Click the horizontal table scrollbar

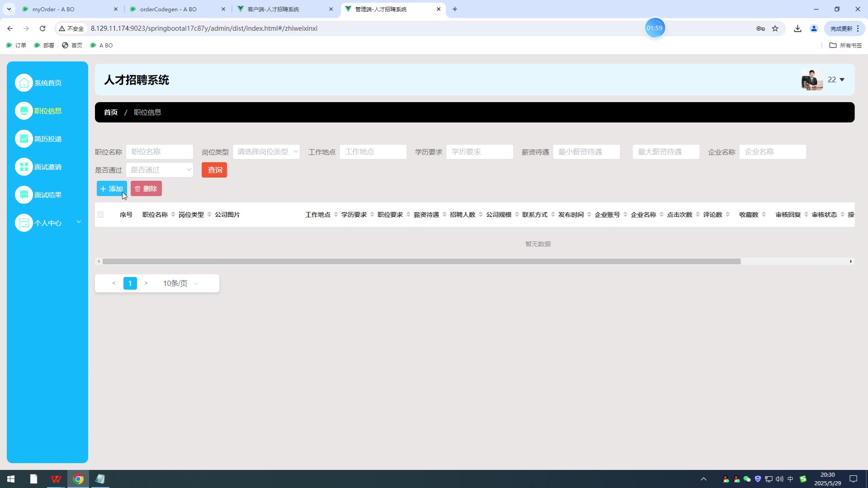(x=421, y=261)
